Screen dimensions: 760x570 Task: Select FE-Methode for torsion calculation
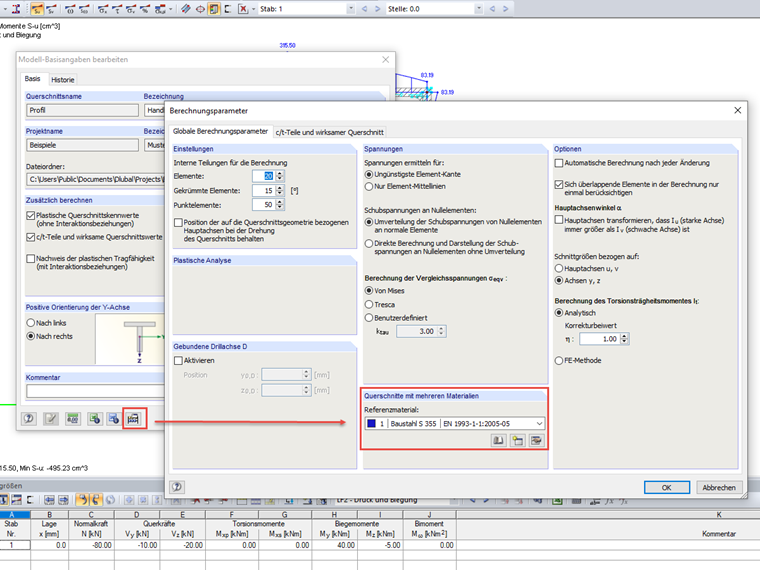[559, 361]
